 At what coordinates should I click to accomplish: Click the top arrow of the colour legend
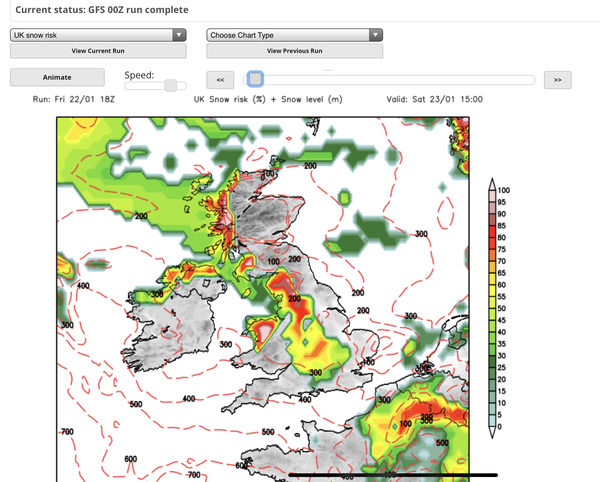(x=491, y=184)
